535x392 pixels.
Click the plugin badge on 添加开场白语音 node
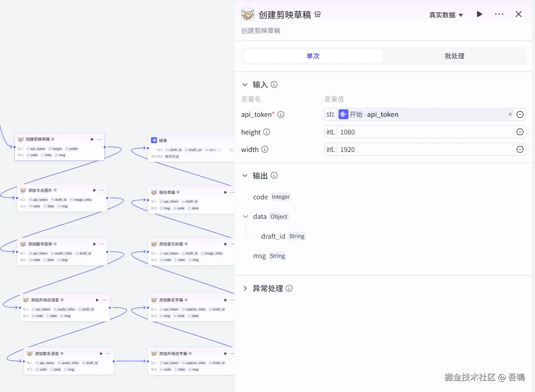click(62, 300)
